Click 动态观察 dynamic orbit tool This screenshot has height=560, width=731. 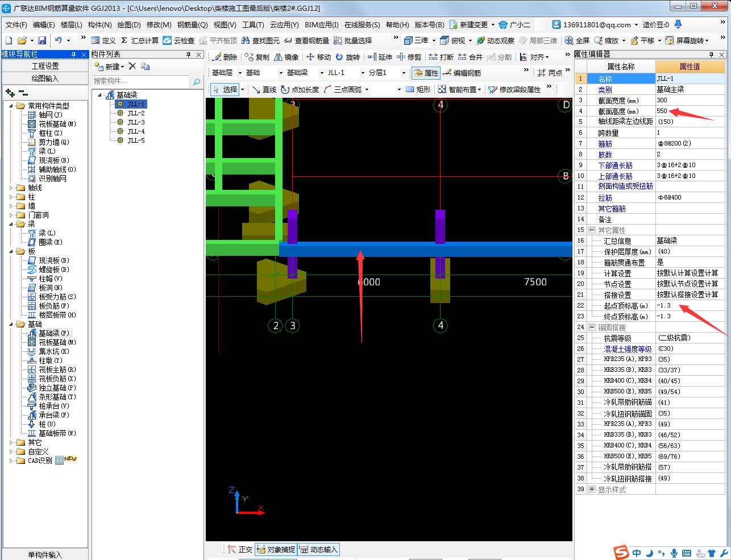495,40
